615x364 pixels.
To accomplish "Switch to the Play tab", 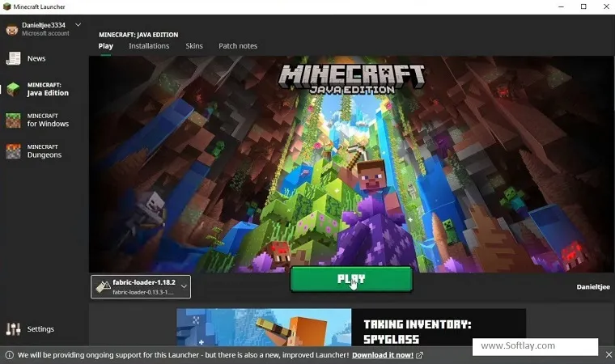I will [105, 46].
